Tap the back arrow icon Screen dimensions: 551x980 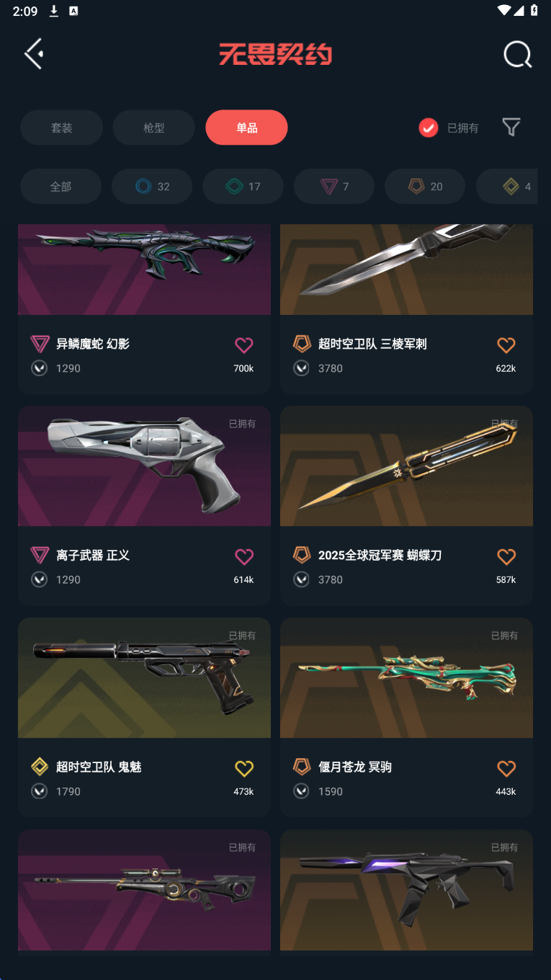click(x=34, y=54)
